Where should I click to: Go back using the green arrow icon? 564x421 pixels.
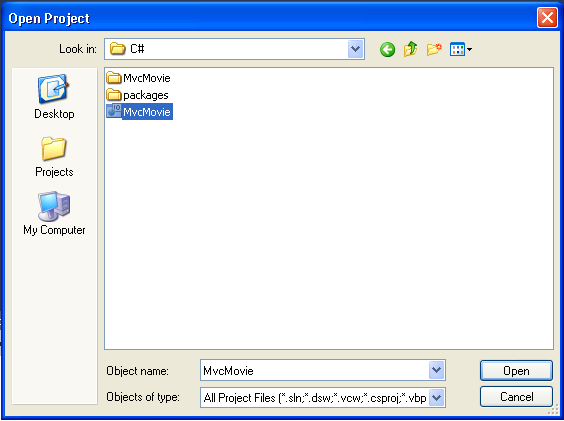point(387,49)
